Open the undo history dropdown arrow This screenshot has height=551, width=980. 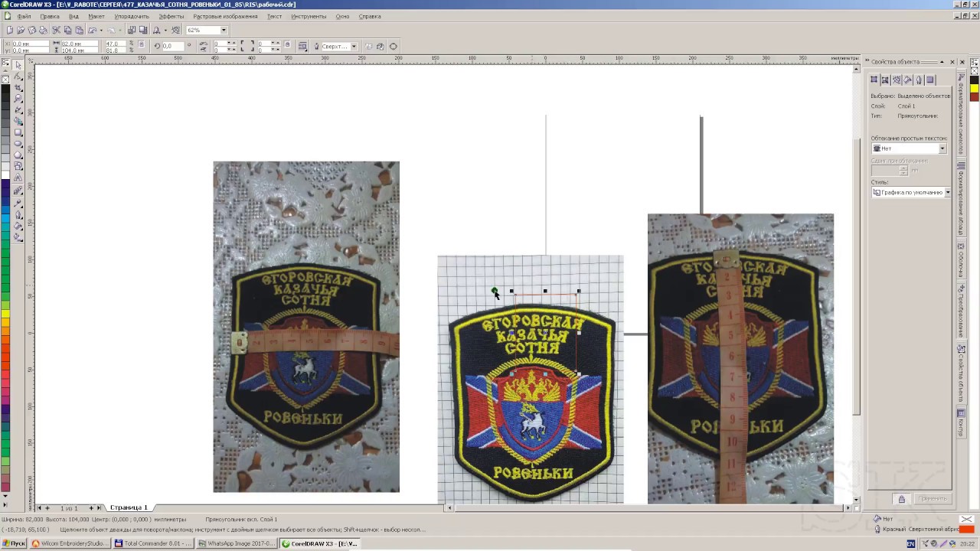tap(101, 30)
